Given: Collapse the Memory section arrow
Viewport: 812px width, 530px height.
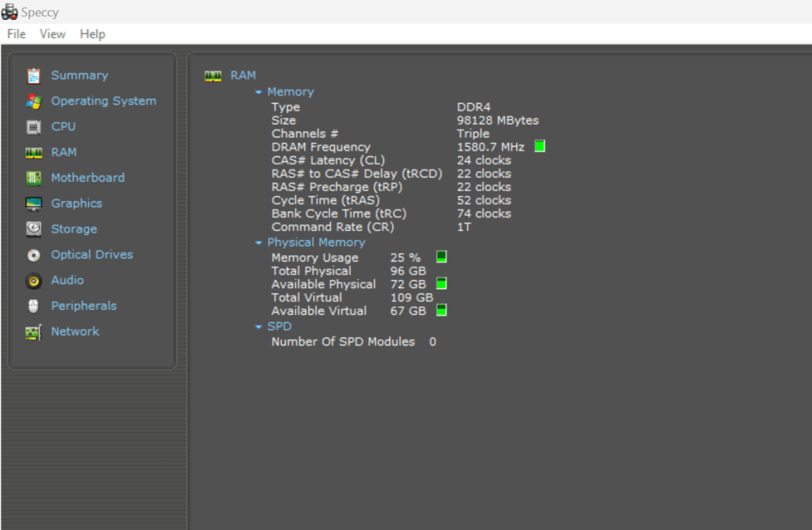Looking at the screenshot, I should [x=259, y=92].
